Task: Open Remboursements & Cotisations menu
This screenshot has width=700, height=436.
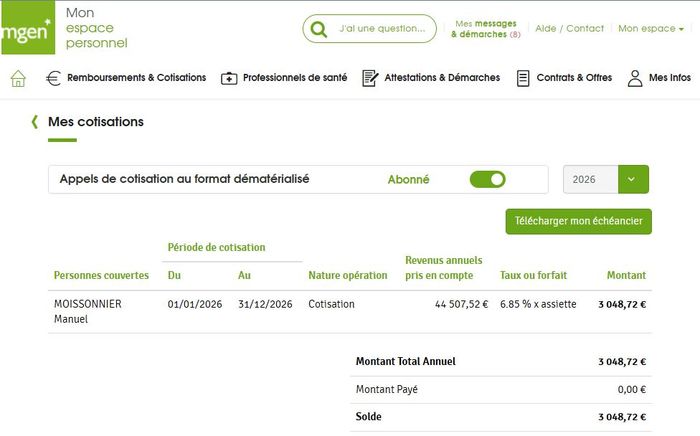Action: tap(136, 78)
